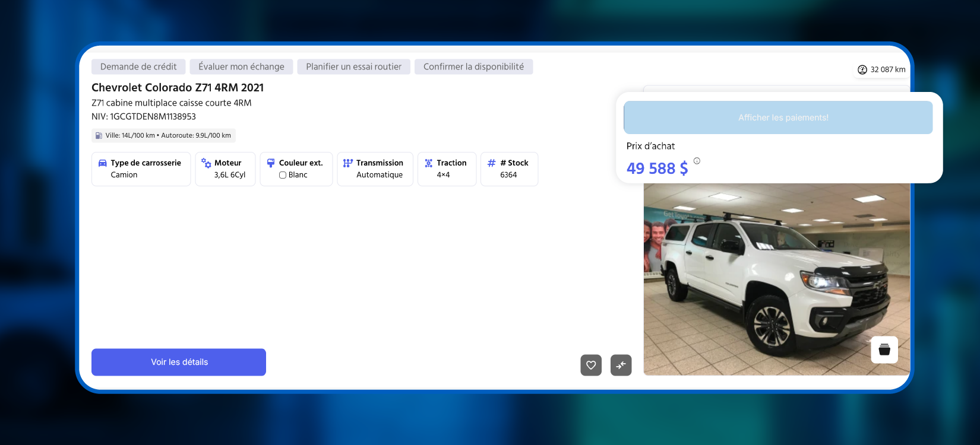The width and height of the screenshot is (980, 445).
Task: Click the price info circle icon
Action: [x=697, y=161]
